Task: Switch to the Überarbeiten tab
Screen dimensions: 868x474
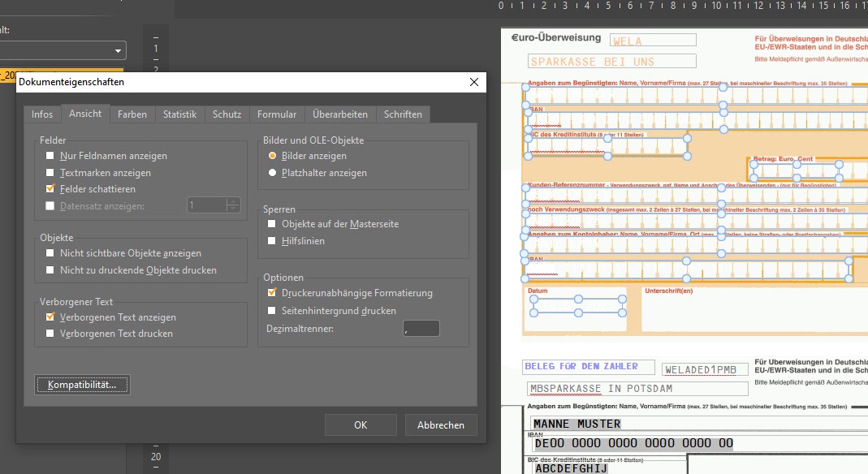Action: (x=340, y=114)
